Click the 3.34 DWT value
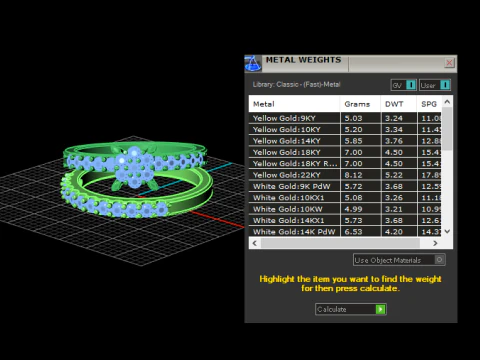Image resolution: width=480 pixels, height=360 pixels. tap(394, 130)
